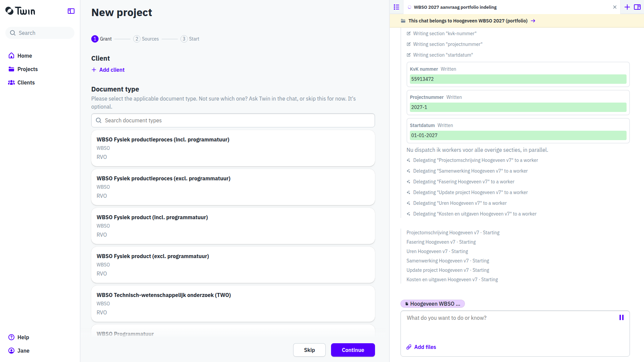The height and width of the screenshot is (362, 644).
Task: Pause the running chat response
Action: tap(622, 317)
